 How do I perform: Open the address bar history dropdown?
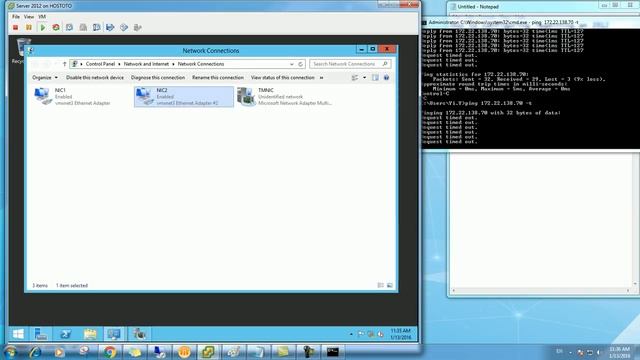coord(291,64)
